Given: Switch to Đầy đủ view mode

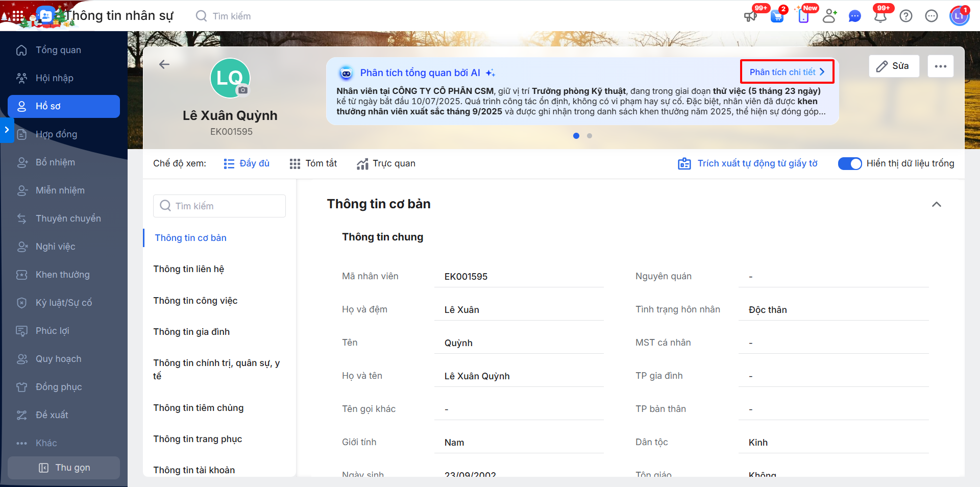Looking at the screenshot, I should 247,163.
